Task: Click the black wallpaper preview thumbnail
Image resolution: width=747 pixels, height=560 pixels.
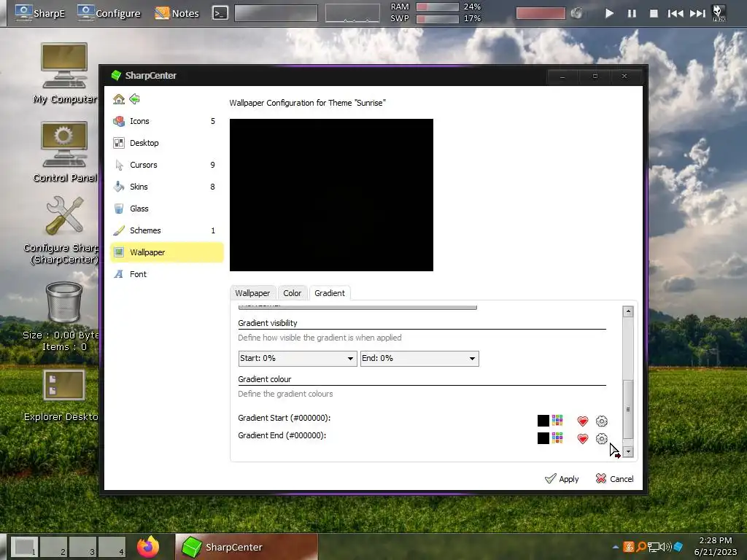Action: pyautogui.click(x=332, y=195)
